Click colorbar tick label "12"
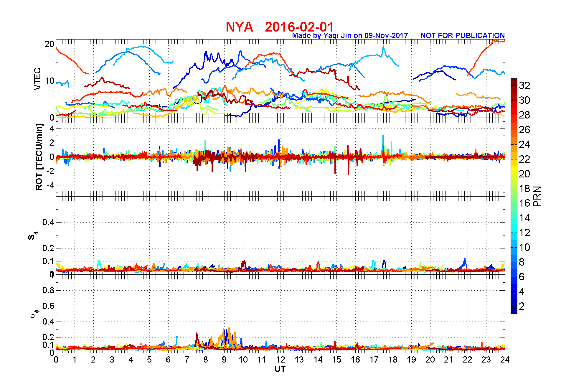The height and width of the screenshot is (392, 561). click(524, 233)
